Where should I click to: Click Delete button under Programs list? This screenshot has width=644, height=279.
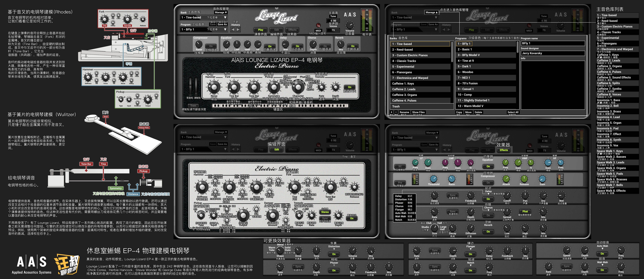pos(478,112)
